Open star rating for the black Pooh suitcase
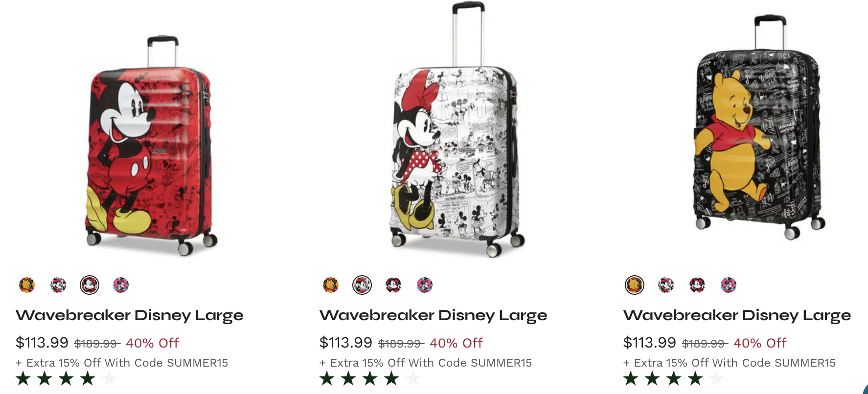This screenshot has height=394, width=868. 674,378
